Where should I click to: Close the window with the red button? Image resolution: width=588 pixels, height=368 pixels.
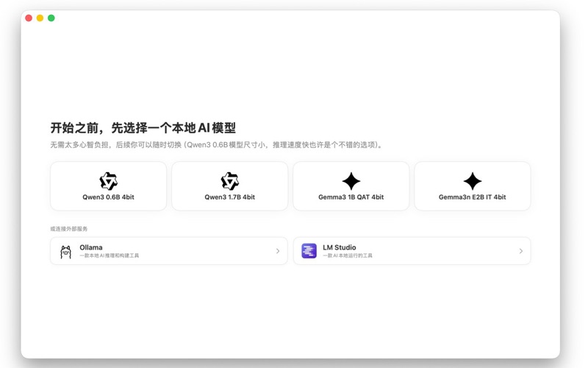click(29, 18)
